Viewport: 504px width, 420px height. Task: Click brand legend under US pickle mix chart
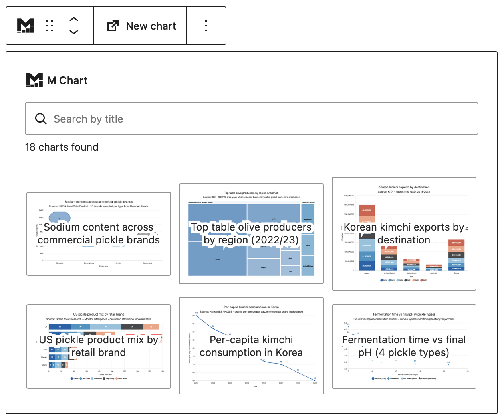click(x=99, y=378)
